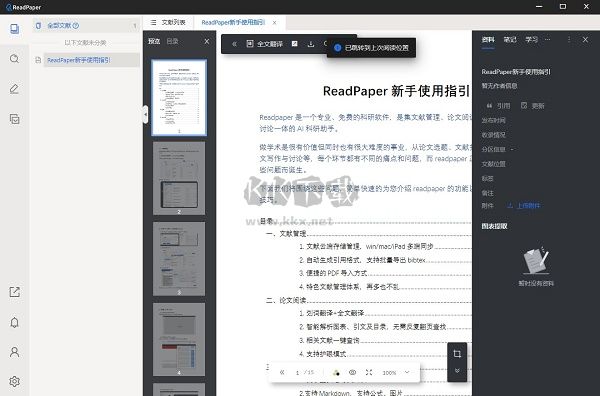The image size is (600, 396).
Task: Switch to the 预览 preview tab
Action: tap(154, 41)
